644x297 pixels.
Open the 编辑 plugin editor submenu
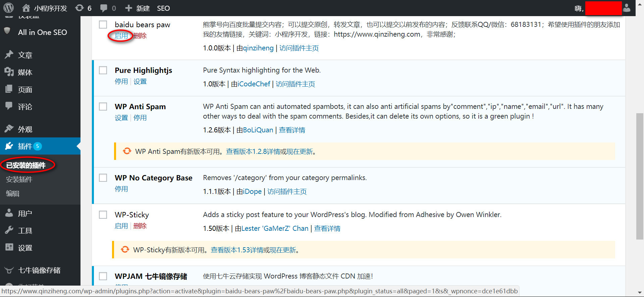point(12,194)
